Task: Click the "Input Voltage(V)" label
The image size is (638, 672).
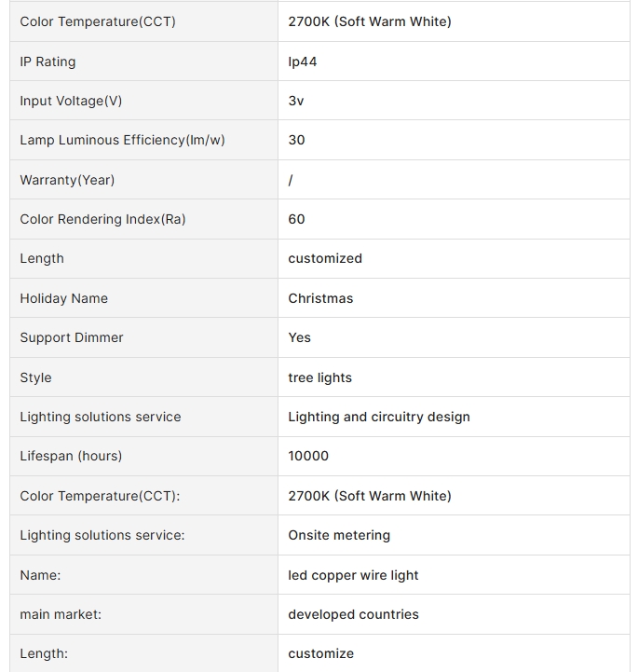Action: click(x=71, y=101)
